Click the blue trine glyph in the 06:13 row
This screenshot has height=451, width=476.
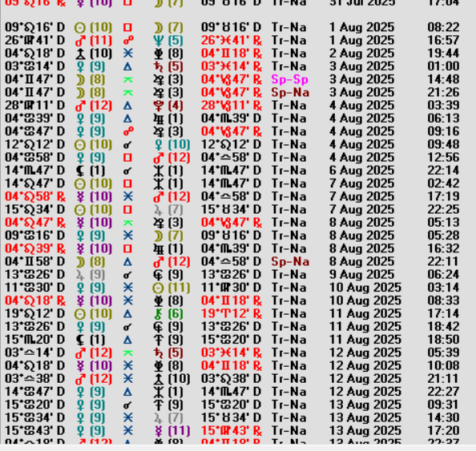tap(127, 119)
